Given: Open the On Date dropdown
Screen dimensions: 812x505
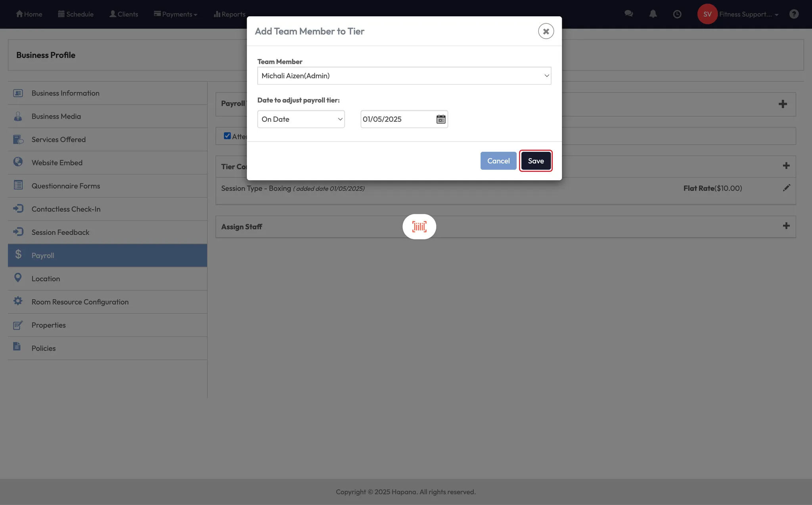Looking at the screenshot, I should [x=301, y=119].
